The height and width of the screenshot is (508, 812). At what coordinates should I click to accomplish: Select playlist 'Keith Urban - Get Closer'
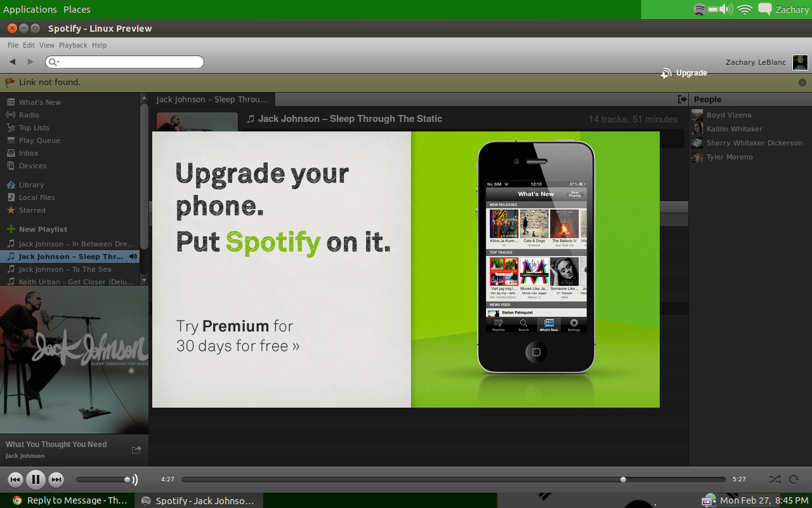pos(70,281)
